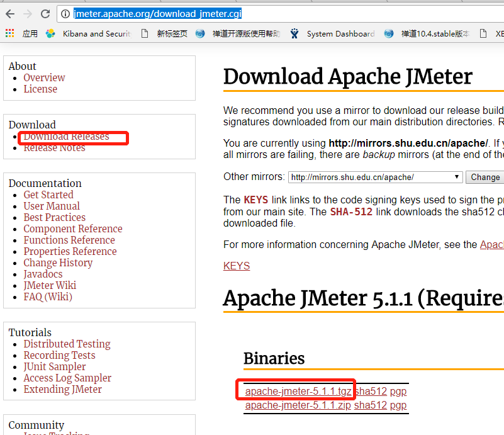Open pgp link for the tgz file
Screen dimensions: 504x435
point(398,392)
